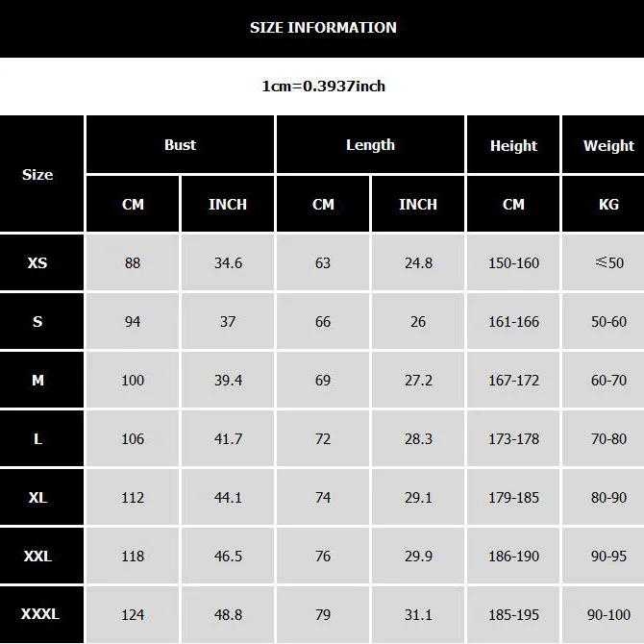
Task: Click the Weight column header
Action: tap(608, 146)
